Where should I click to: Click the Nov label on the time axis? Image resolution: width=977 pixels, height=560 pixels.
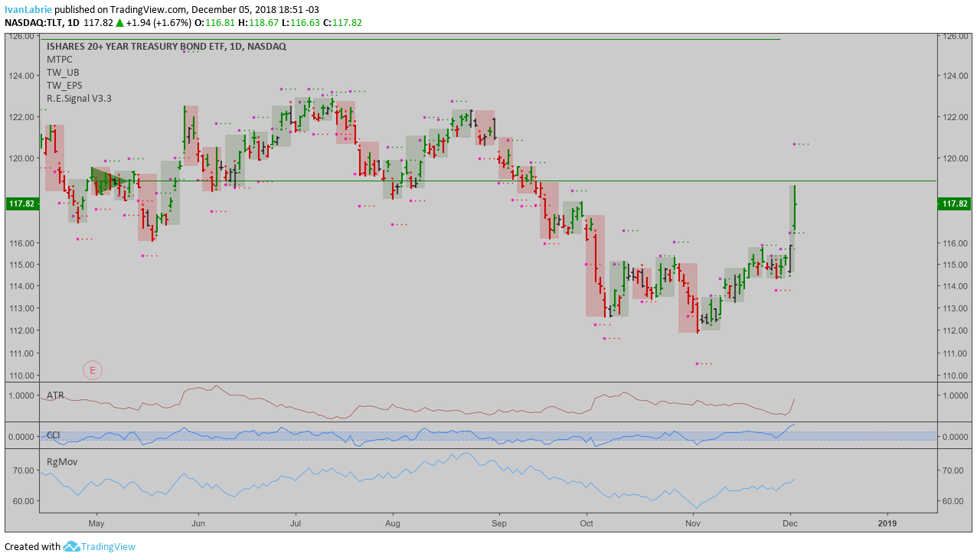point(693,523)
